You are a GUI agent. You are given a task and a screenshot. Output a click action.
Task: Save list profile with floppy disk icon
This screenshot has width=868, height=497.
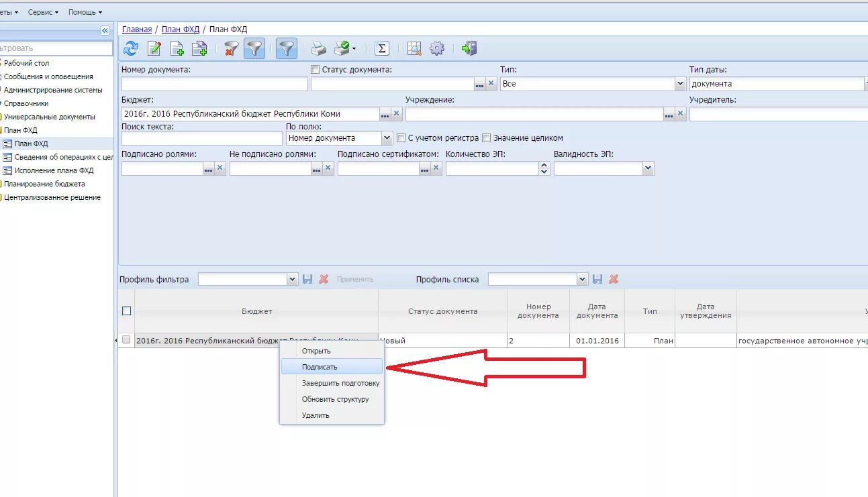click(597, 279)
